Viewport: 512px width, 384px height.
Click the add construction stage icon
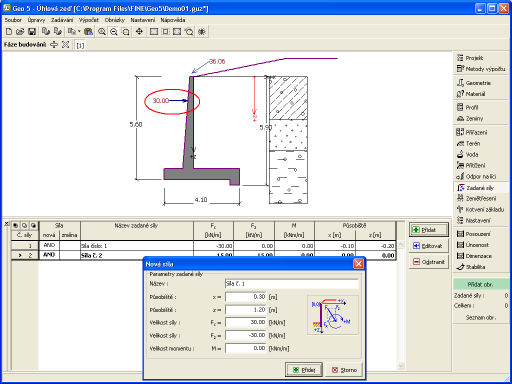point(54,45)
